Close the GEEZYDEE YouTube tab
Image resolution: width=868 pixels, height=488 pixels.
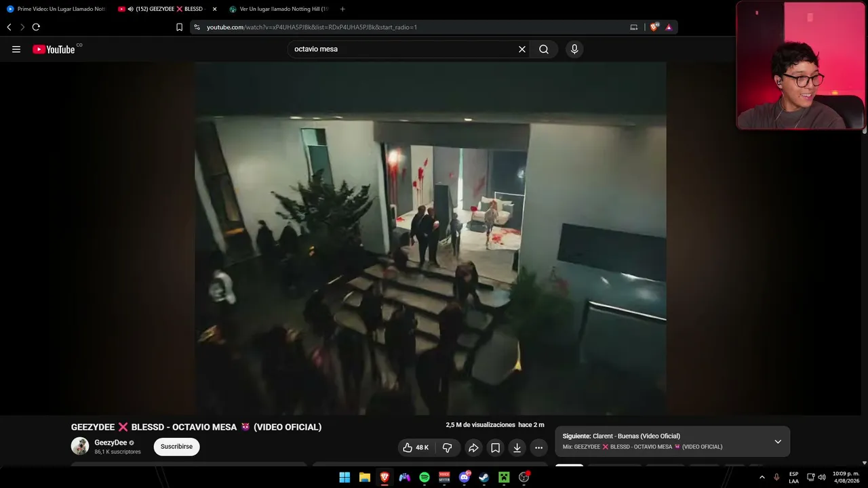tap(215, 9)
